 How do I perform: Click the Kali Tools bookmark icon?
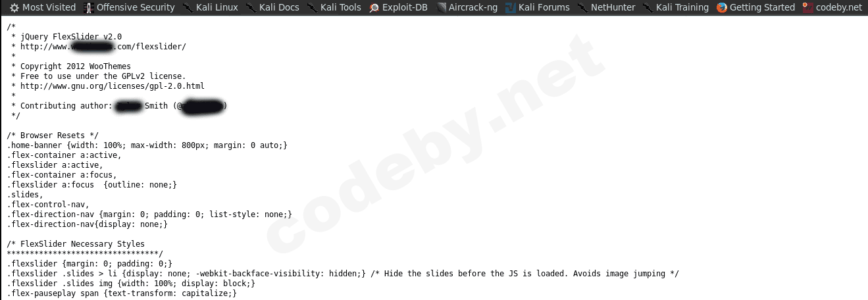coord(312,8)
